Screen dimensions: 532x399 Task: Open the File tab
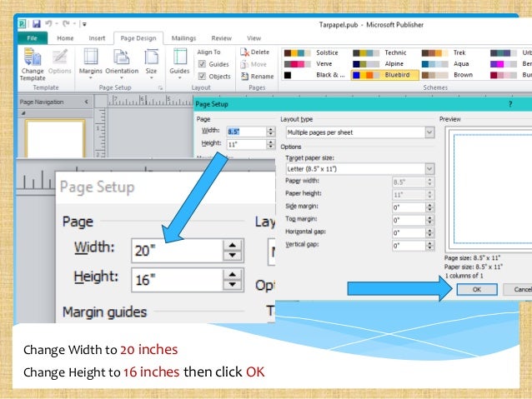point(33,38)
